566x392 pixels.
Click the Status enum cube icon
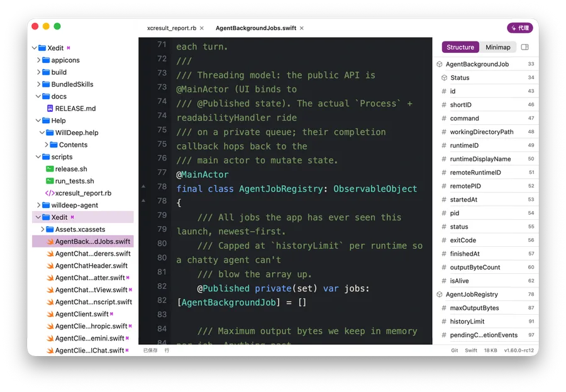pos(445,78)
